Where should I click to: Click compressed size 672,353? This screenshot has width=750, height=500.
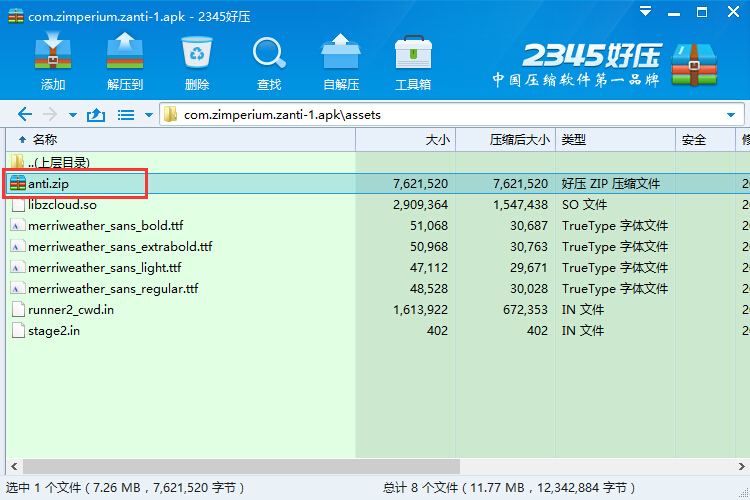(525, 310)
